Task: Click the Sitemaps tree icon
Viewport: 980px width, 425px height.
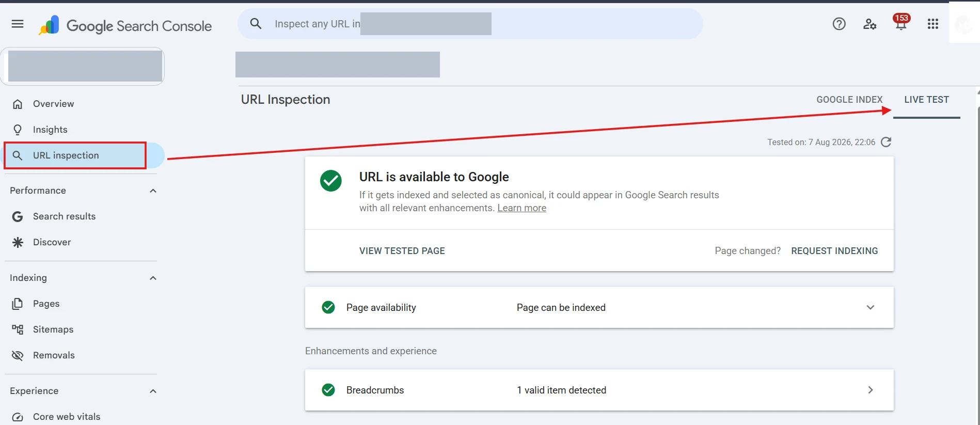Action: coord(18,329)
